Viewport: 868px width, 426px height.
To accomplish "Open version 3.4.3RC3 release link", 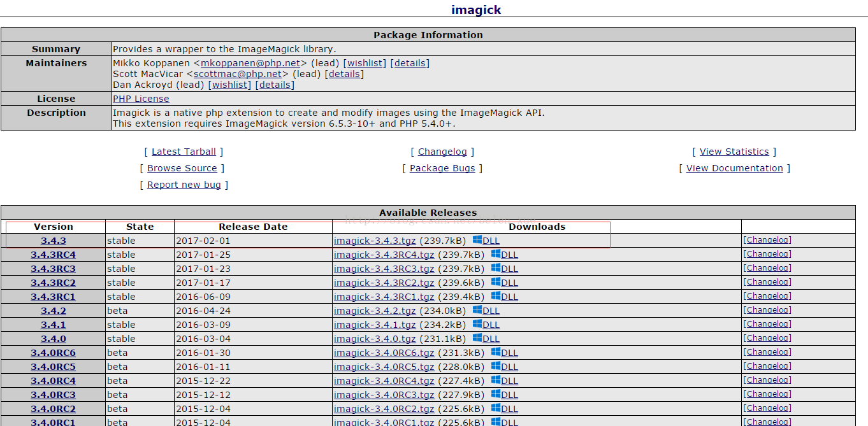I will click(x=54, y=269).
